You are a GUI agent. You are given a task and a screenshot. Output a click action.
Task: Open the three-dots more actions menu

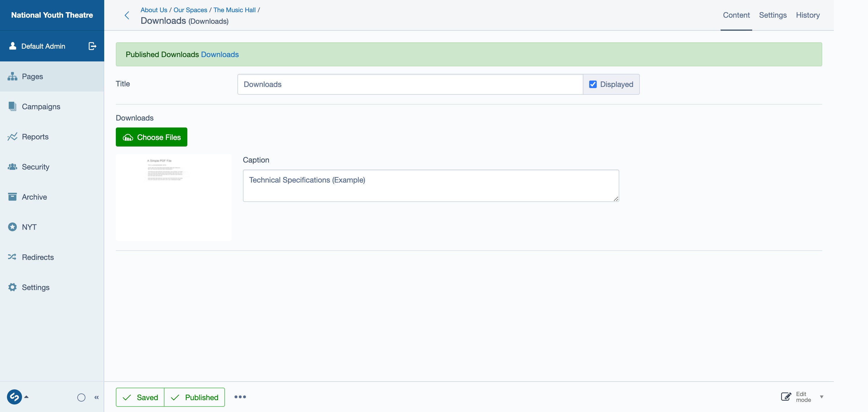pyautogui.click(x=240, y=397)
